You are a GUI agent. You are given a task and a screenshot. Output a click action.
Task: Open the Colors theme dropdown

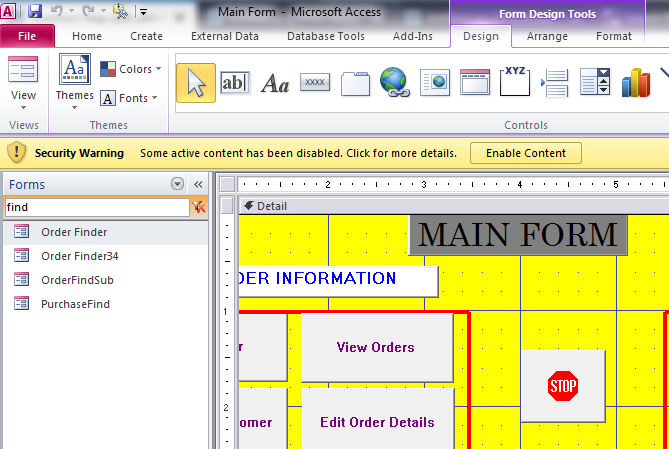pos(131,69)
